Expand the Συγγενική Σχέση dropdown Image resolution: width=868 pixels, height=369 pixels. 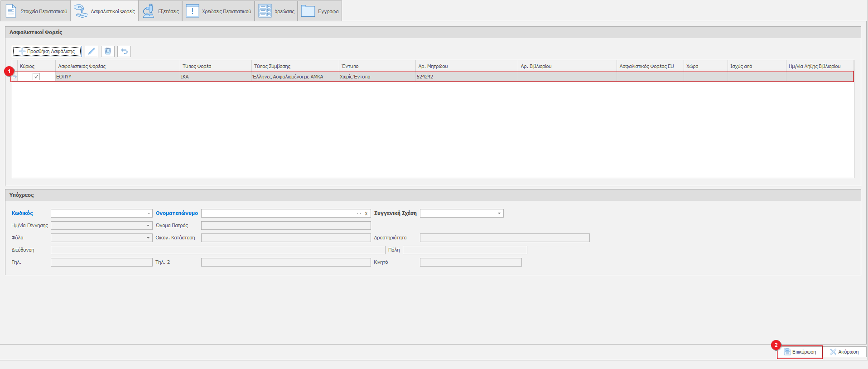coord(499,213)
